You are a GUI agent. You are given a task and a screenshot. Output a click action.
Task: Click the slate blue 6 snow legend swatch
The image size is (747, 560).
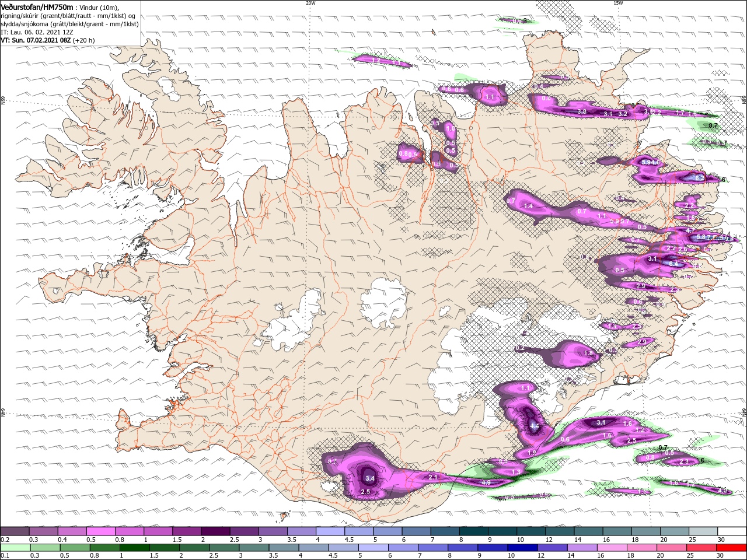click(416, 531)
